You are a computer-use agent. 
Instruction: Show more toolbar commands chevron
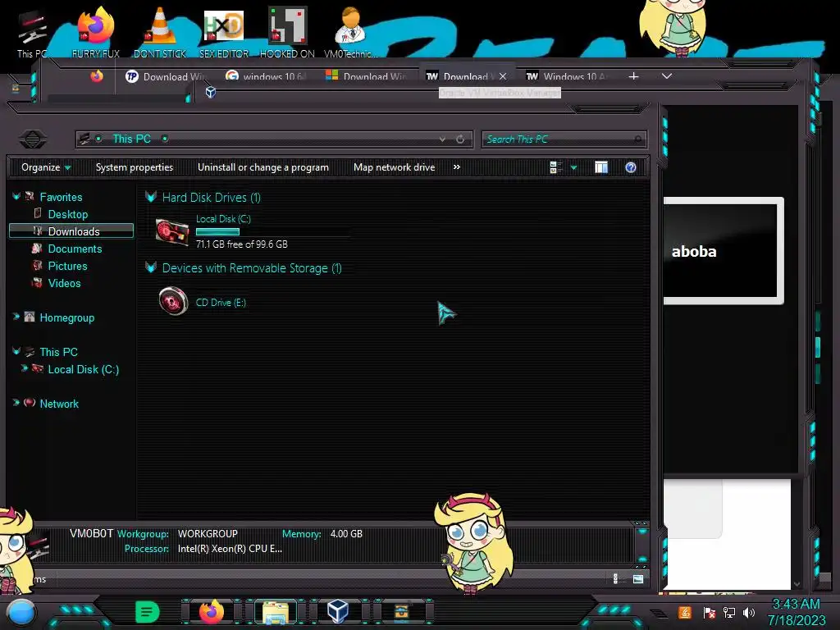(456, 167)
